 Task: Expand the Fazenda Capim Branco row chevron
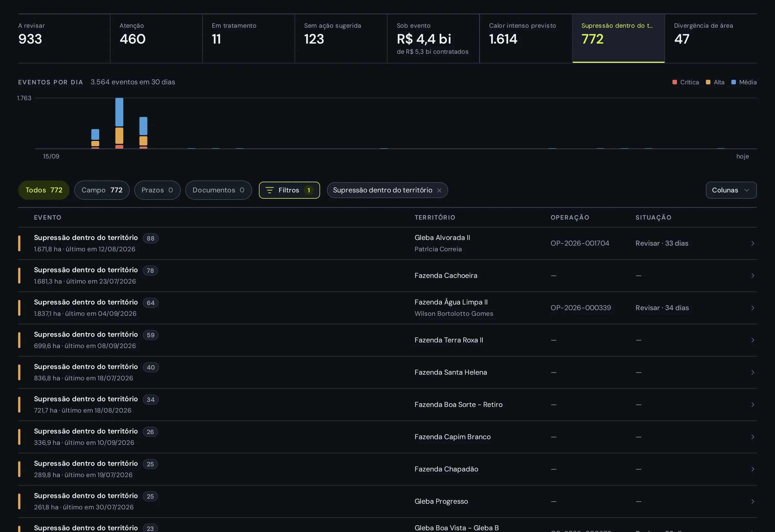click(x=752, y=437)
